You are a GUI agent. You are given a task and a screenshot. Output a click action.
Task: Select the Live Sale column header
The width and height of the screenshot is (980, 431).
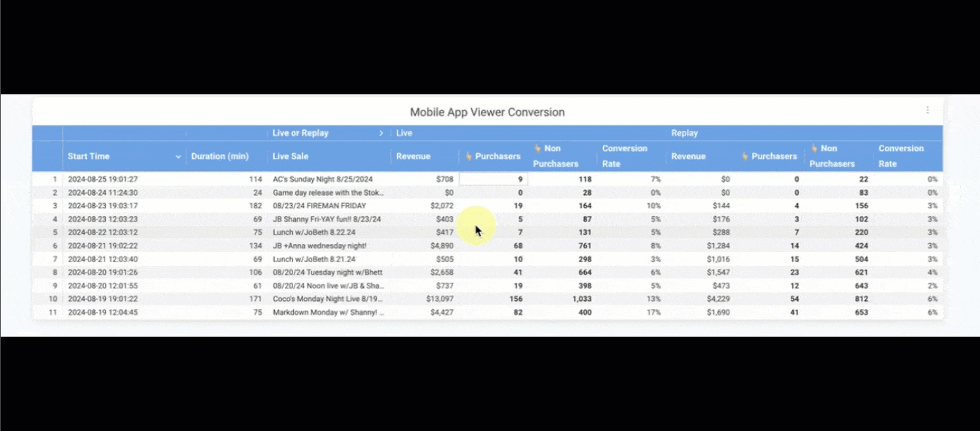point(290,156)
